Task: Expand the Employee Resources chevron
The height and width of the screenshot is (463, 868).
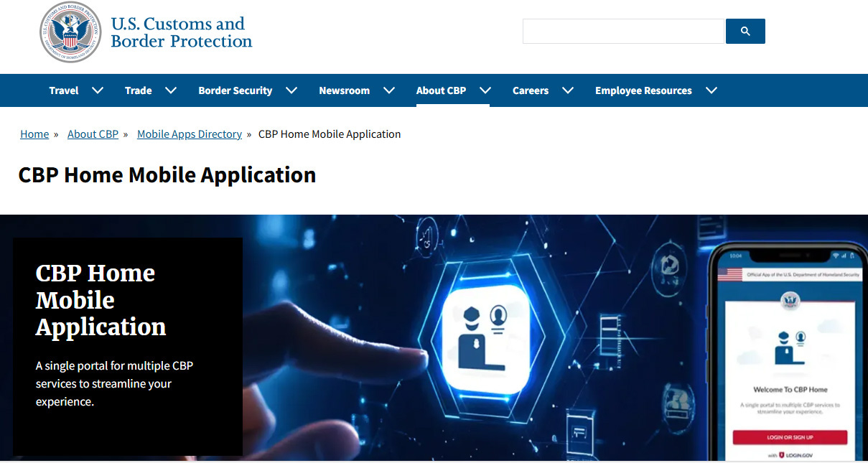Action: [x=711, y=90]
